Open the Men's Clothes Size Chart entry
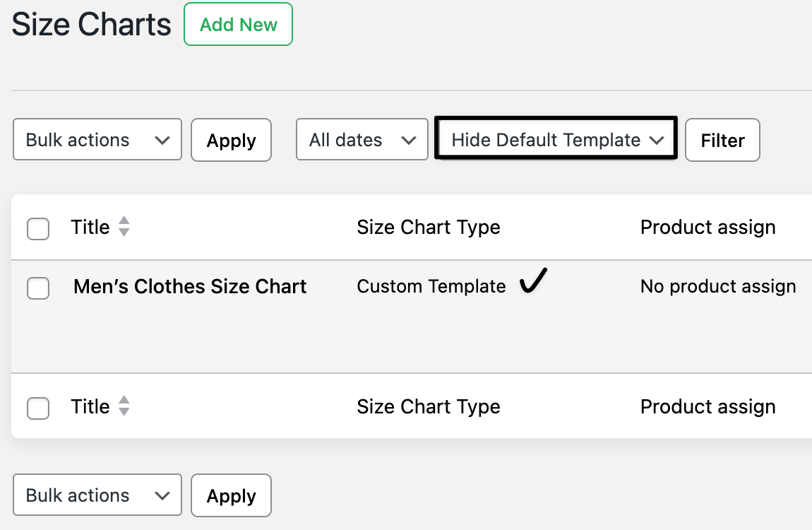 189,286
